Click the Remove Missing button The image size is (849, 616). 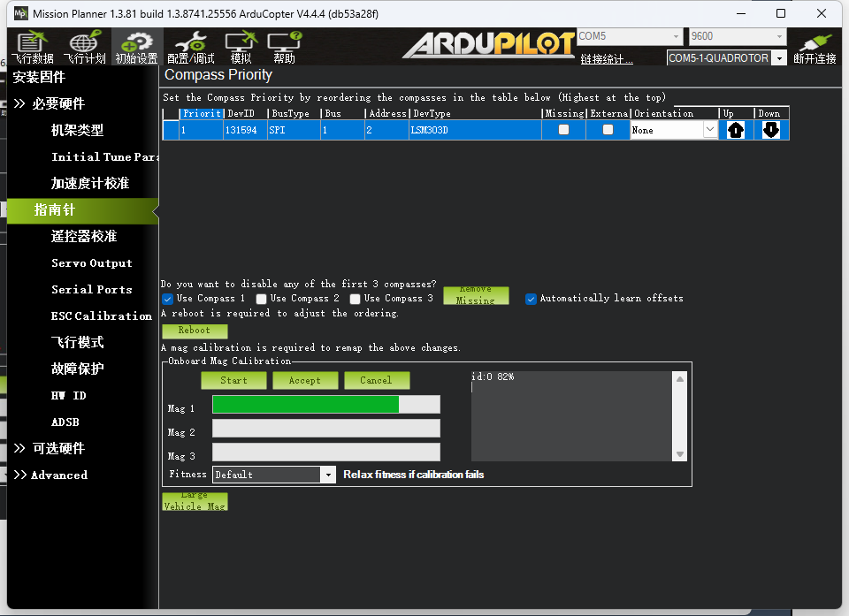click(476, 295)
